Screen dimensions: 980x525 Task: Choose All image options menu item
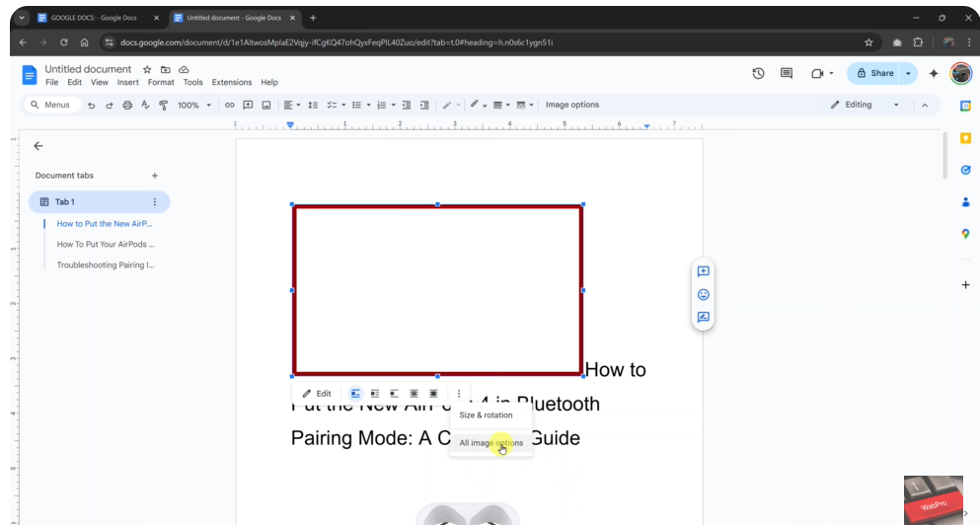click(x=490, y=443)
